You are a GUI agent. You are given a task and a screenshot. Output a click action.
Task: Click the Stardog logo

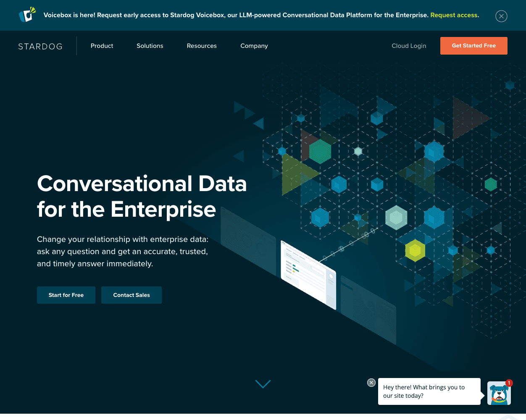tap(40, 46)
